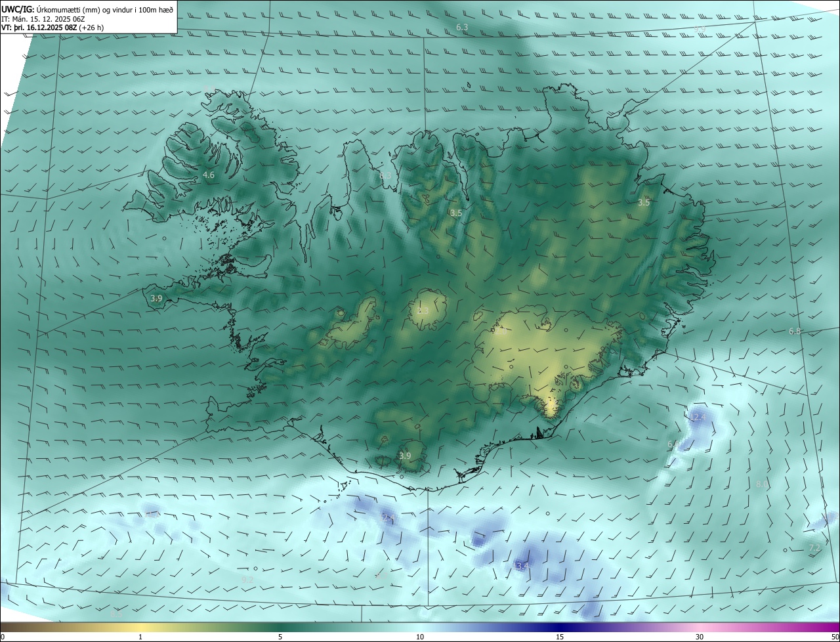This screenshot has width=840, height=642.
Task: Click the color scale tick label '15'
Action: 560,637
